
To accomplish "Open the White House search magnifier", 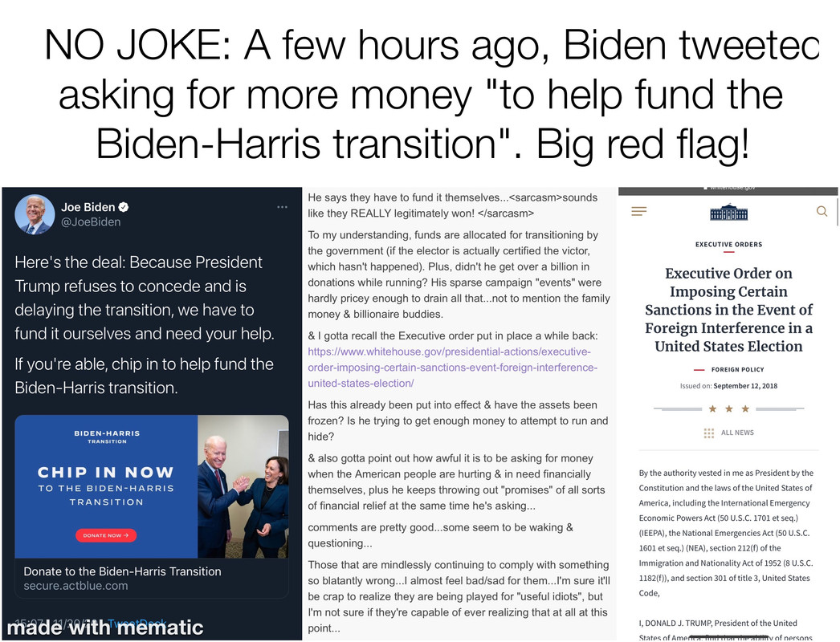I will [822, 211].
